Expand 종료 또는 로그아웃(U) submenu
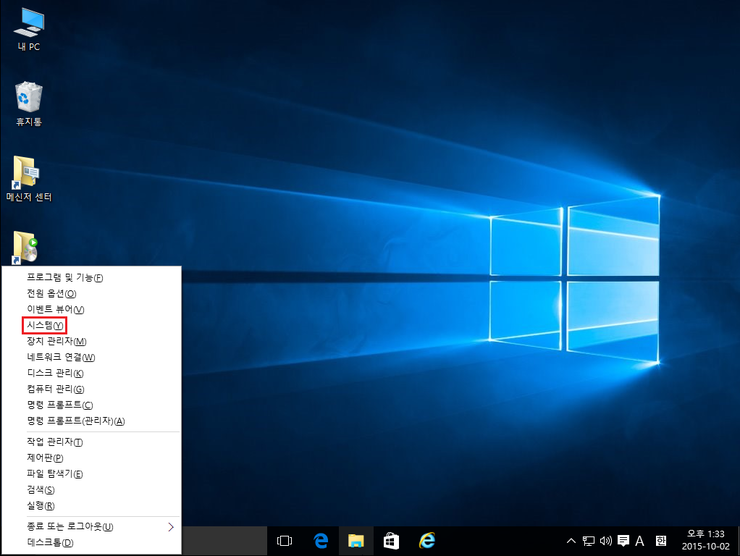Image resolution: width=740 pixels, height=556 pixels. coord(92,527)
